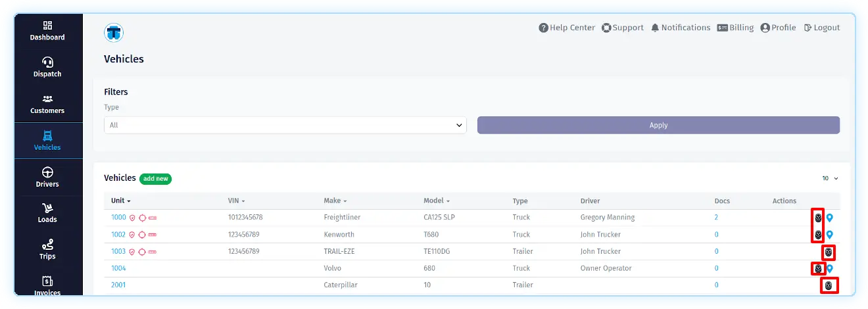Click the map pin icon for unit 1002
Viewport: 868px width, 309px height.
[x=830, y=235]
